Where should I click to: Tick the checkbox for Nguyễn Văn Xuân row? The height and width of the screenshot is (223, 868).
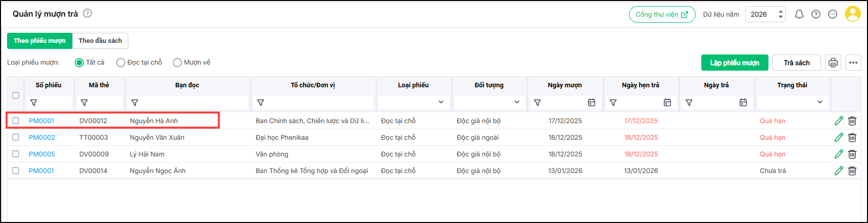point(16,137)
